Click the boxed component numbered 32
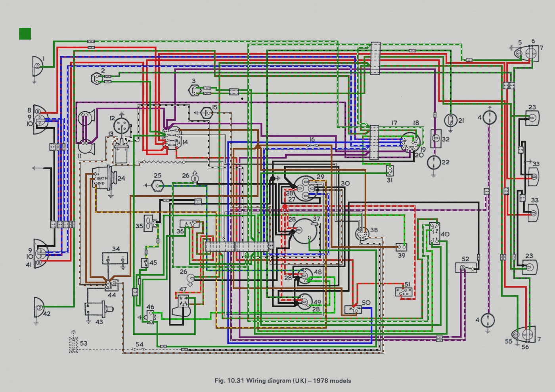The image size is (555, 392). pyautogui.click(x=435, y=138)
